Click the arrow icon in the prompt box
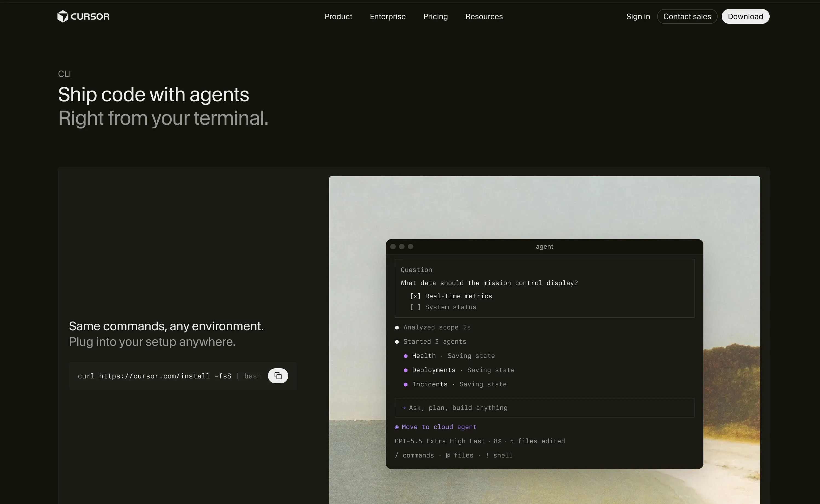 (x=404, y=408)
